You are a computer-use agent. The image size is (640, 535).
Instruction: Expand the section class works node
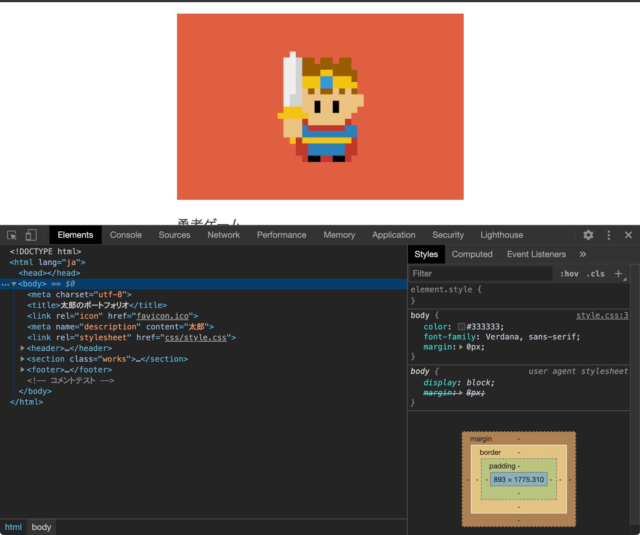pyautogui.click(x=22, y=359)
